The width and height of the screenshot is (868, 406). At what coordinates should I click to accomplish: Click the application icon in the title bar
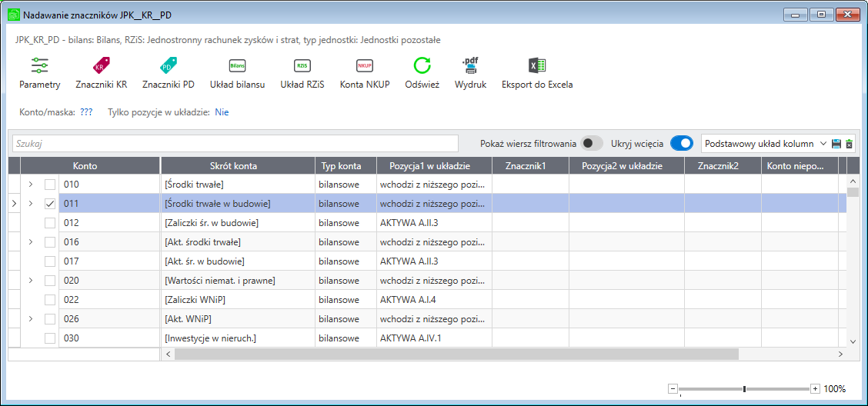(x=13, y=15)
